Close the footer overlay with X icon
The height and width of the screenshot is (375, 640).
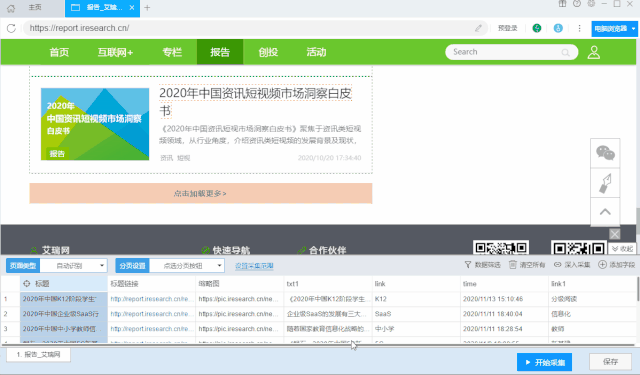(x=615, y=234)
